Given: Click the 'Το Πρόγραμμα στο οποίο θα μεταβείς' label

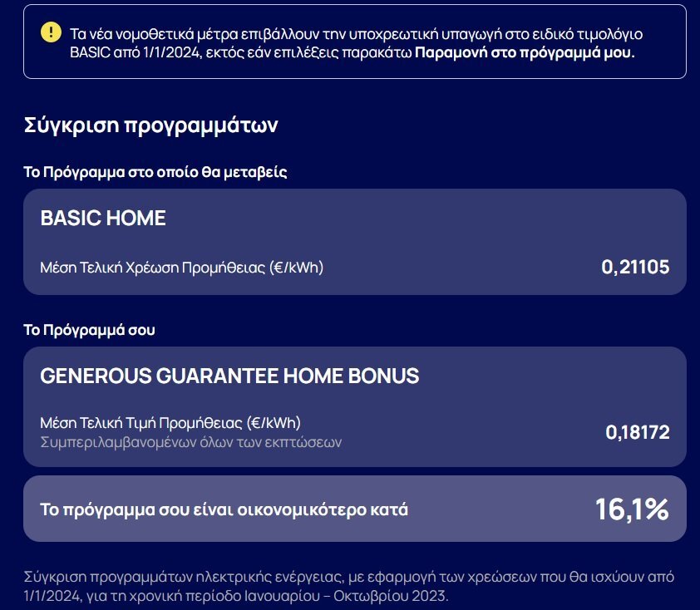Looking at the screenshot, I should [x=155, y=172].
